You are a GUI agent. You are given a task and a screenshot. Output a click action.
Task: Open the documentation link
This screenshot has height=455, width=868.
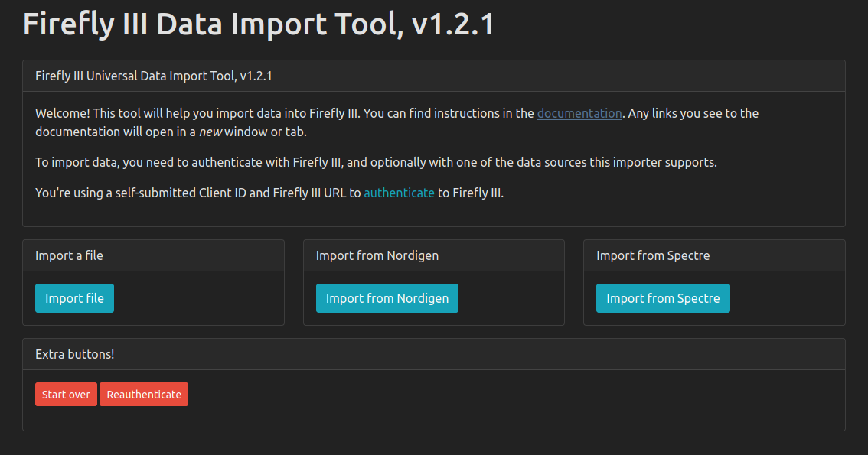click(579, 113)
